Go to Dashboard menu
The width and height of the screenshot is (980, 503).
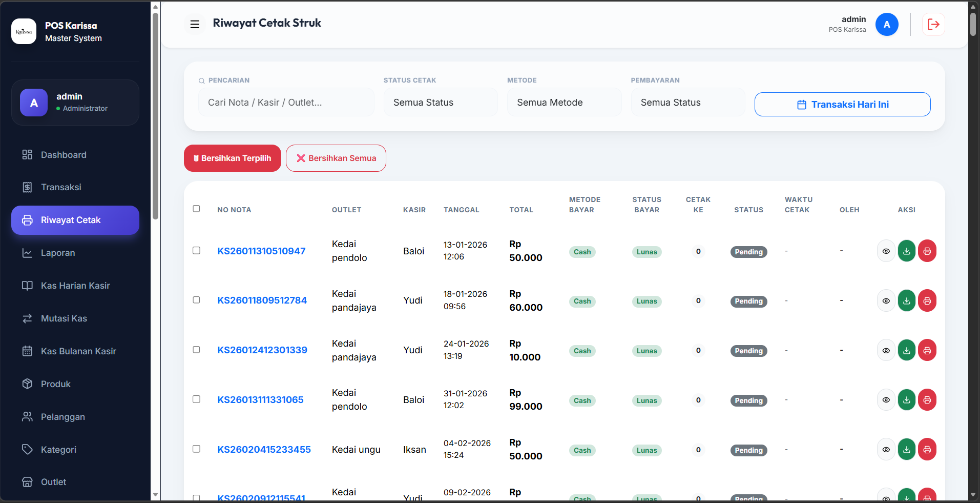[x=75, y=155]
